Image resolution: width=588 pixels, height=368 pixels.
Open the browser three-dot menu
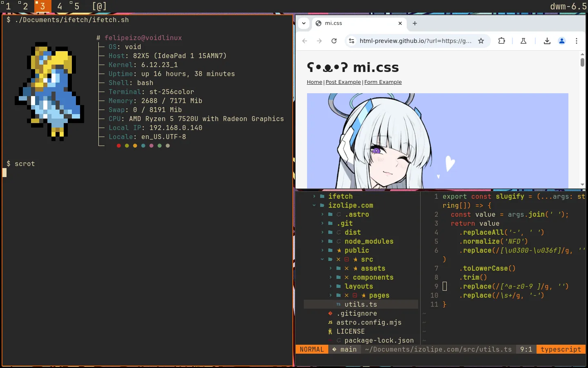click(x=577, y=41)
